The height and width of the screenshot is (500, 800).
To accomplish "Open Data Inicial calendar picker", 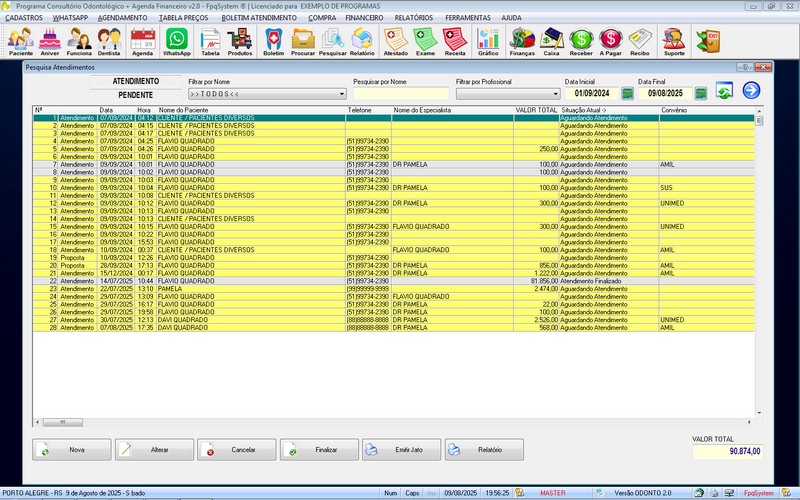I will click(x=627, y=93).
